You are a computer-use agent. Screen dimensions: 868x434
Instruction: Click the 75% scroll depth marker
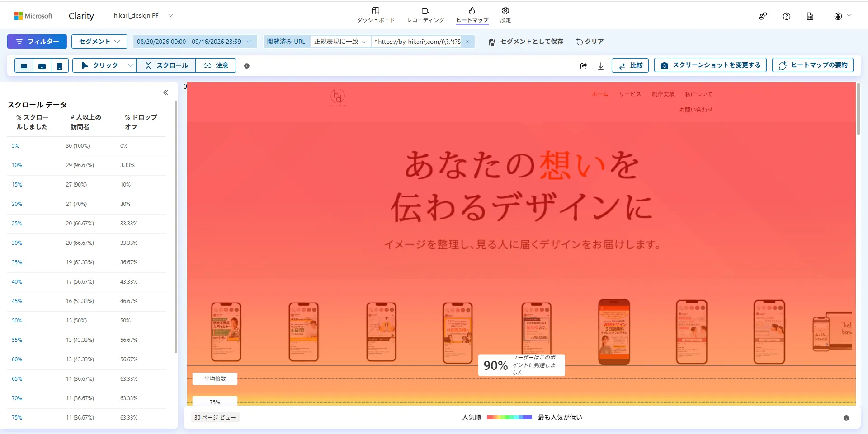click(x=215, y=402)
